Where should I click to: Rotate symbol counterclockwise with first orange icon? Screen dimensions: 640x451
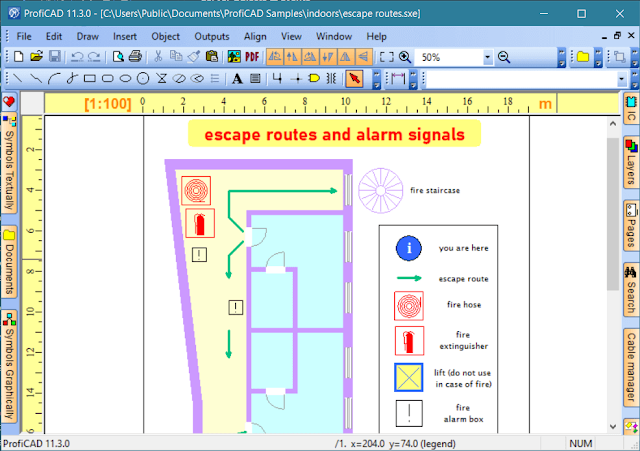[275, 57]
